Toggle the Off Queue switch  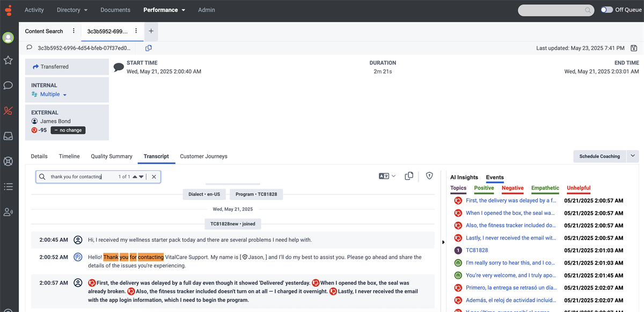pos(607,10)
